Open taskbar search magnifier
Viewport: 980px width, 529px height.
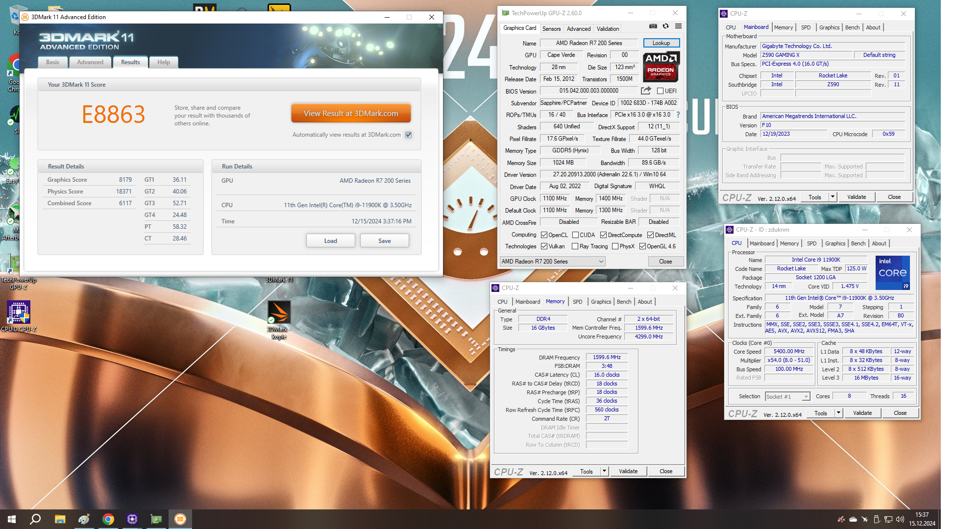tap(35, 519)
